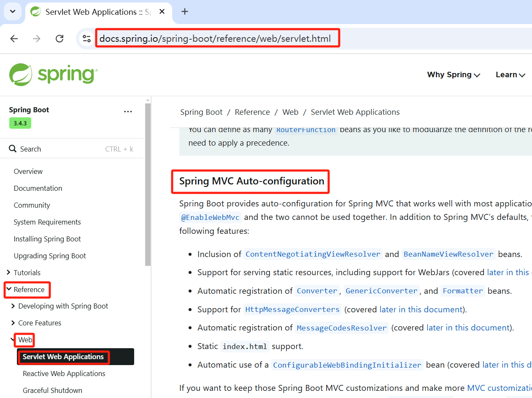Click the Spring MVC Auto-configuration heading
The height and width of the screenshot is (398, 532).
(251, 181)
